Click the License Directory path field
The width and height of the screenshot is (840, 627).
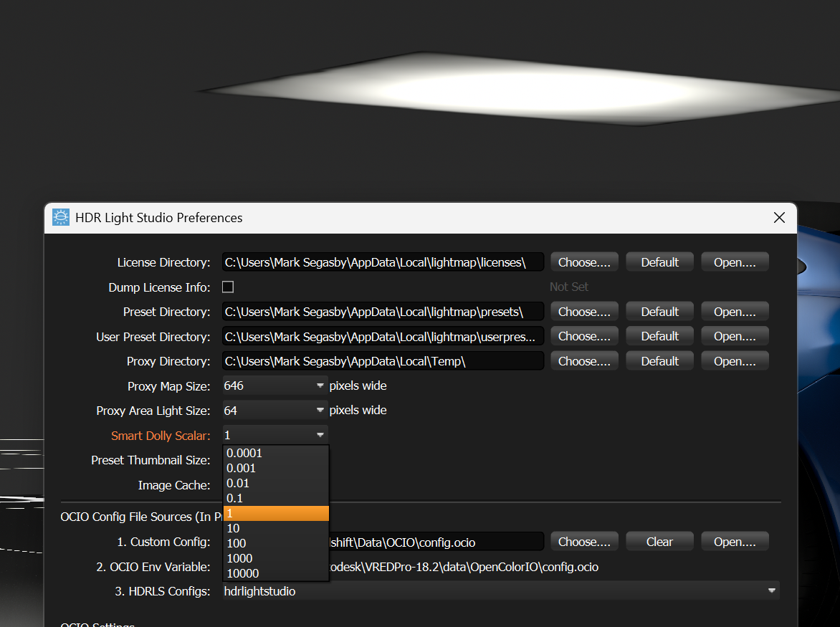[382, 262]
